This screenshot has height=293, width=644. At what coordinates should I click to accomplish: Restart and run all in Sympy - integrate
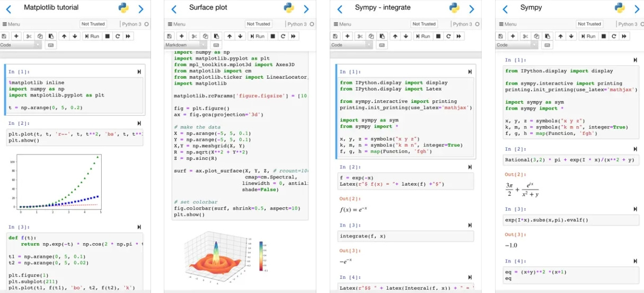(x=458, y=36)
